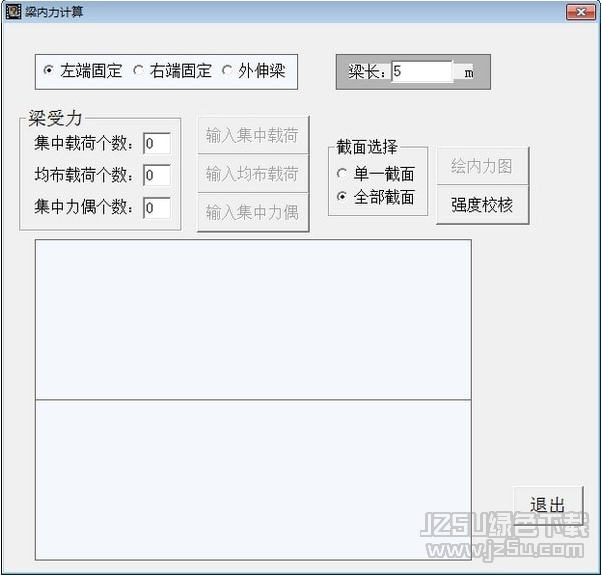This screenshot has width=602, height=576.
Task: Click the 输入均布载荷 button
Action: (253, 174)
